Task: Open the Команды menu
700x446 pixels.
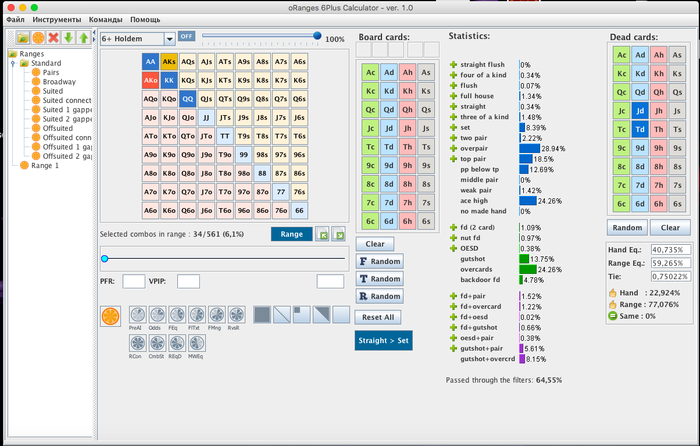Action: 105,20
